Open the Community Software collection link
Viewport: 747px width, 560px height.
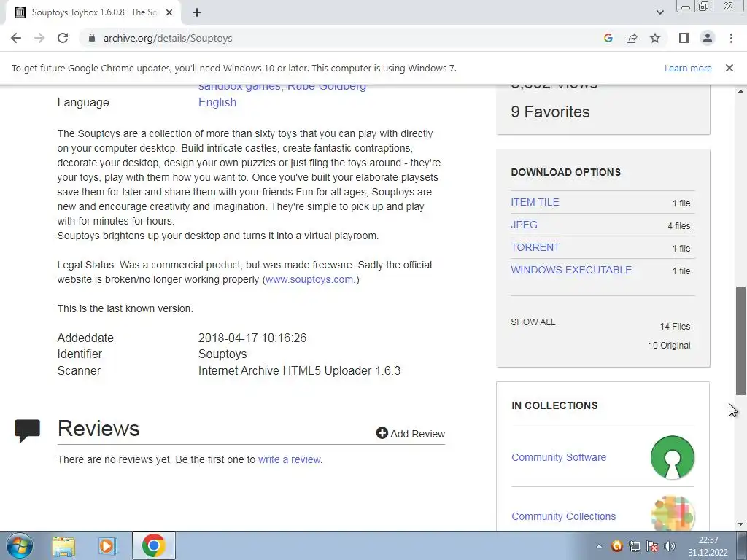point(559,457)
